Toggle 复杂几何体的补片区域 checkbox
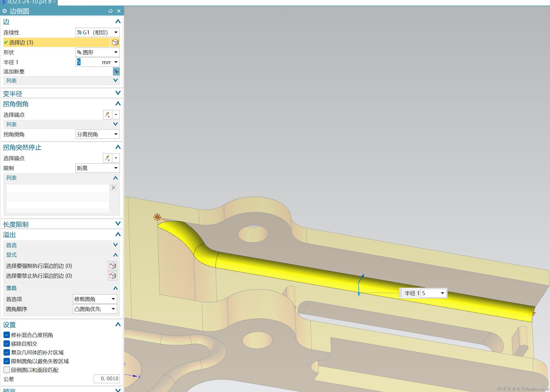Viewport: 550px width, 392px height. click(6, 352)
